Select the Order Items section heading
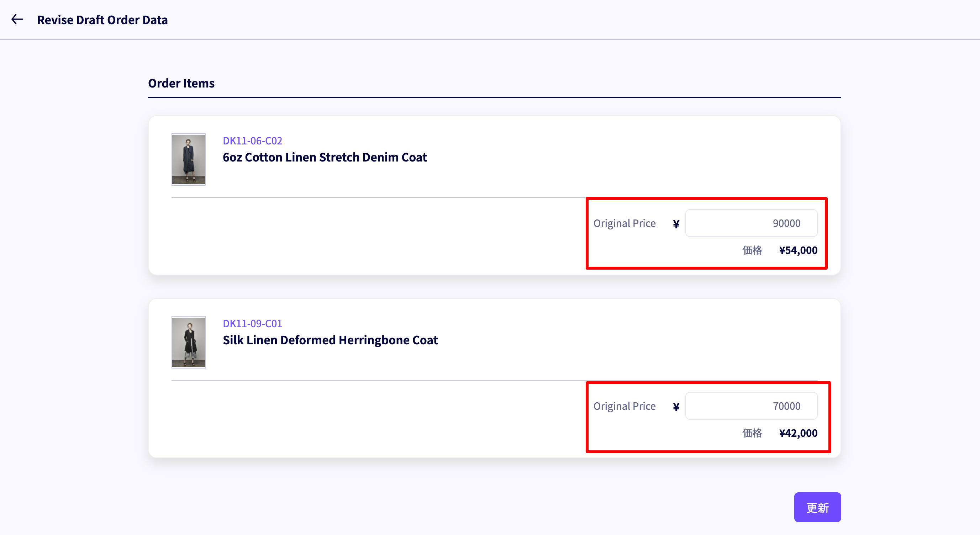This screenshot has height=535, width=980. pyautogui.click(x=181, y=83)
